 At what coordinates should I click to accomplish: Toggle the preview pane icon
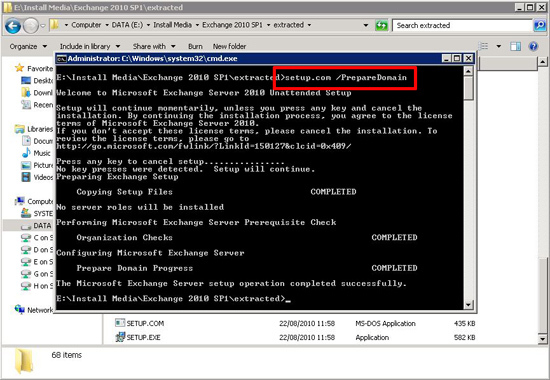[x=515, y=46]
